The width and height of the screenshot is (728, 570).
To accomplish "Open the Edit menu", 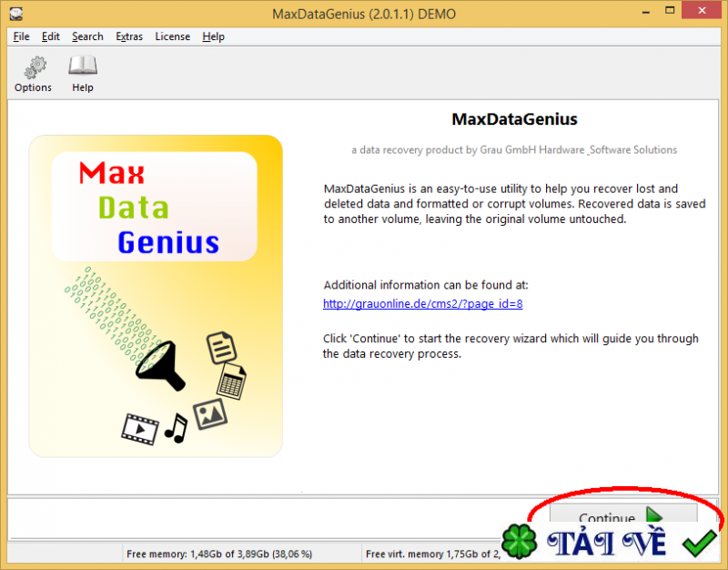I will tap(50, 36).
